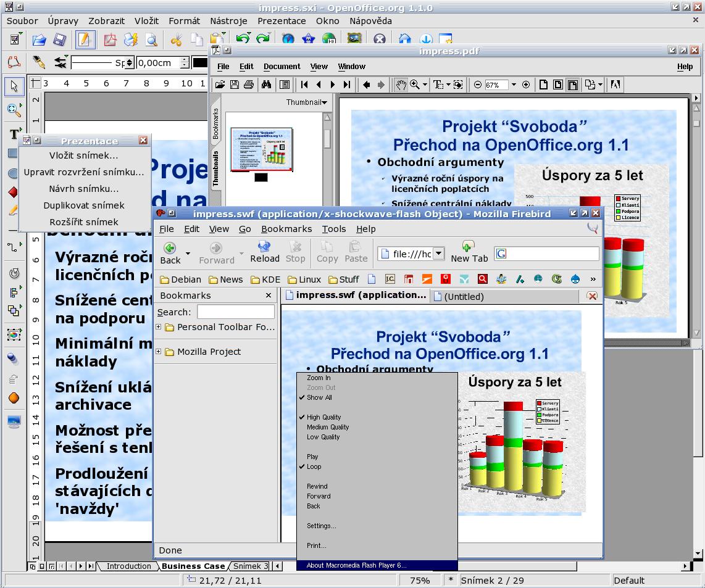Select High Quality in Flash menu

point(323,417)
